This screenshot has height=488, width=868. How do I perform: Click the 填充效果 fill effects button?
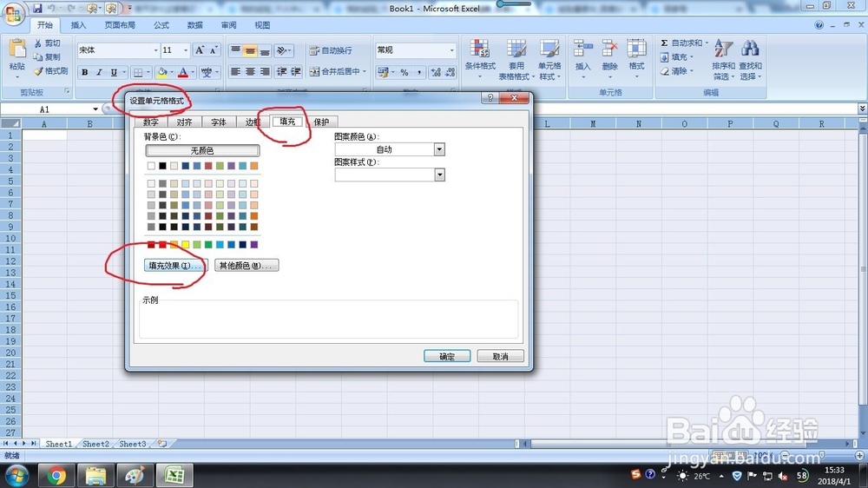(175, 266)
